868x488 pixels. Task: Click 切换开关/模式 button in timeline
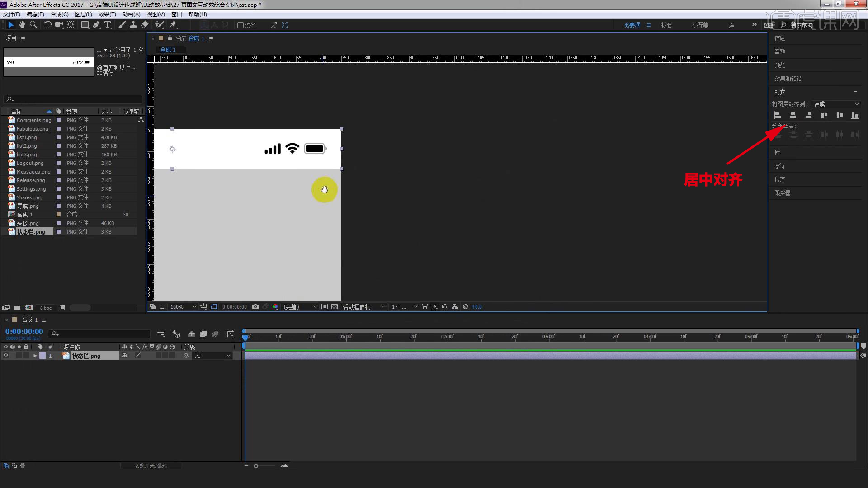tap(151, 465)
